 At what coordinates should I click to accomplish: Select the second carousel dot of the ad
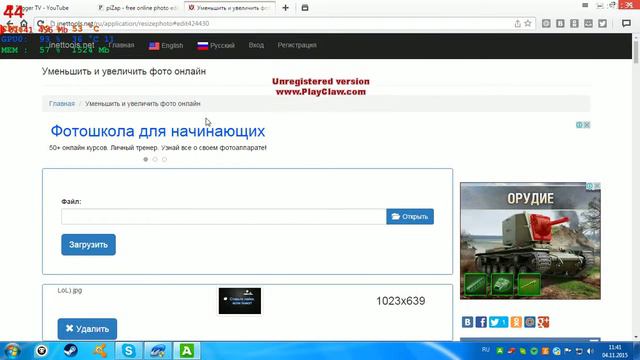[x=155, y=159]
